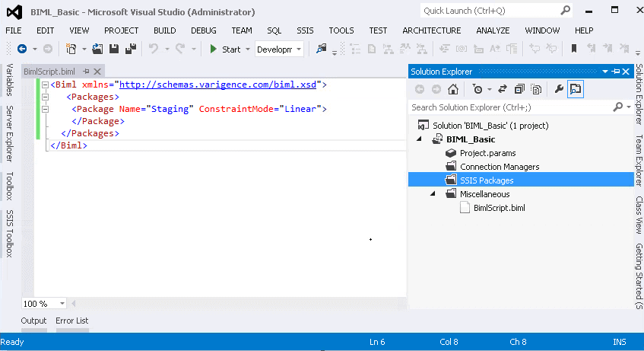Pin the BimlScript.biml tab
Screen dimensions: 644x351
coord(86,72)
